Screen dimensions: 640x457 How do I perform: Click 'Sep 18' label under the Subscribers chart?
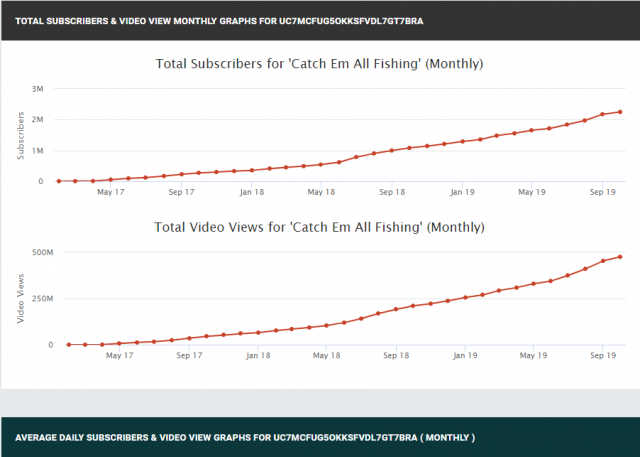point(392,192)
